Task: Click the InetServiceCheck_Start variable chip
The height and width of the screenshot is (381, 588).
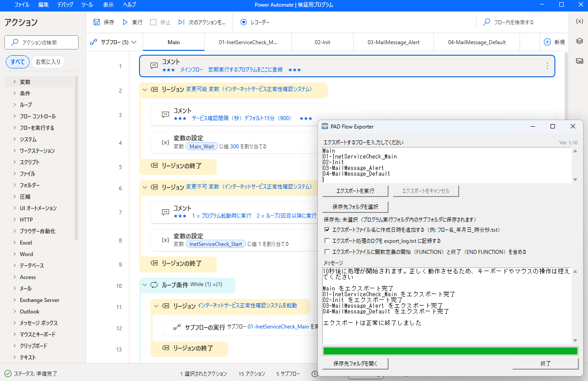Action: coord(216,244)
